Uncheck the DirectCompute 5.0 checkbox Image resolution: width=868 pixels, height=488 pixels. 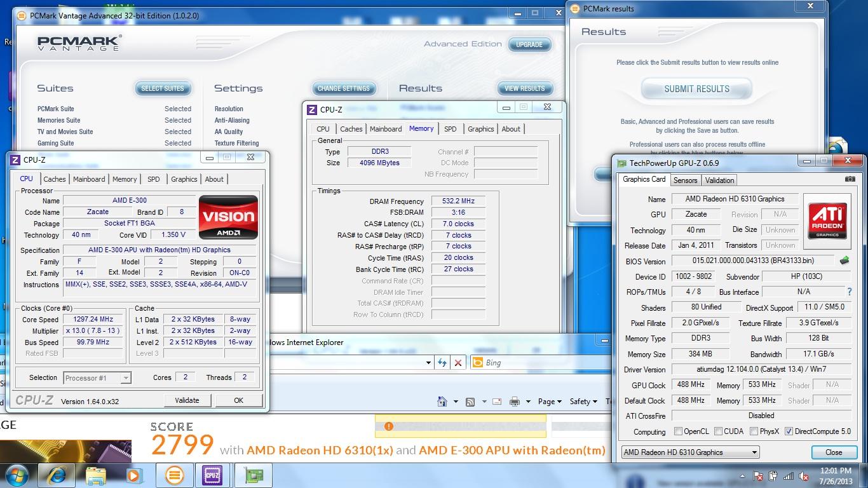pos(789,431)
